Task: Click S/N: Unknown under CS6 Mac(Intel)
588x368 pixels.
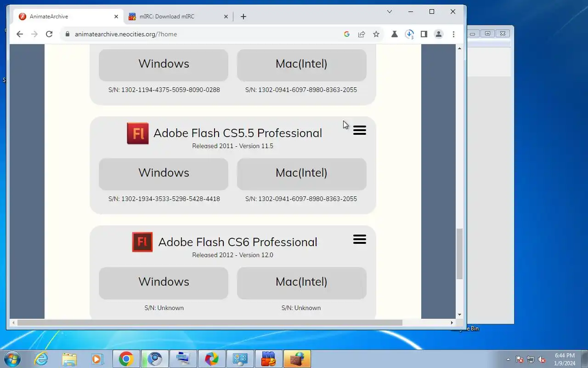Action: pos(301,308)
